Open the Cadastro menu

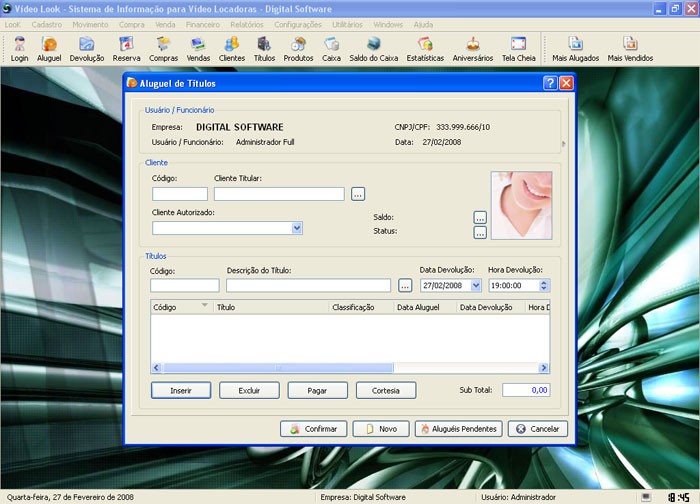click(x=47, y=25)
